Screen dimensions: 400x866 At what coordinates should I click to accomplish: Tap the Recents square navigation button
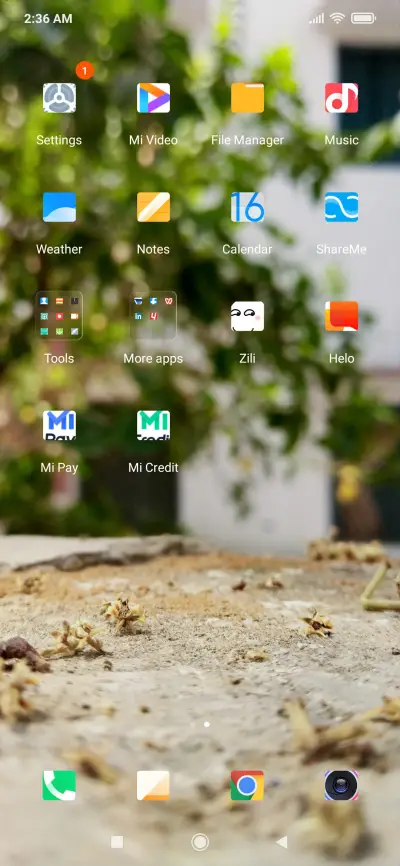tap(117, 842)
